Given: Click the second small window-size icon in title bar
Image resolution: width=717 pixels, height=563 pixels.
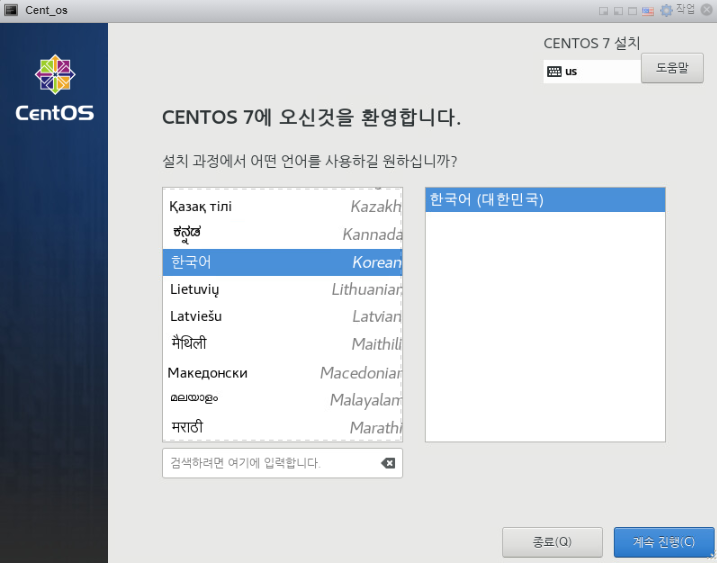Looking at the screenshot, I should 618,11.
